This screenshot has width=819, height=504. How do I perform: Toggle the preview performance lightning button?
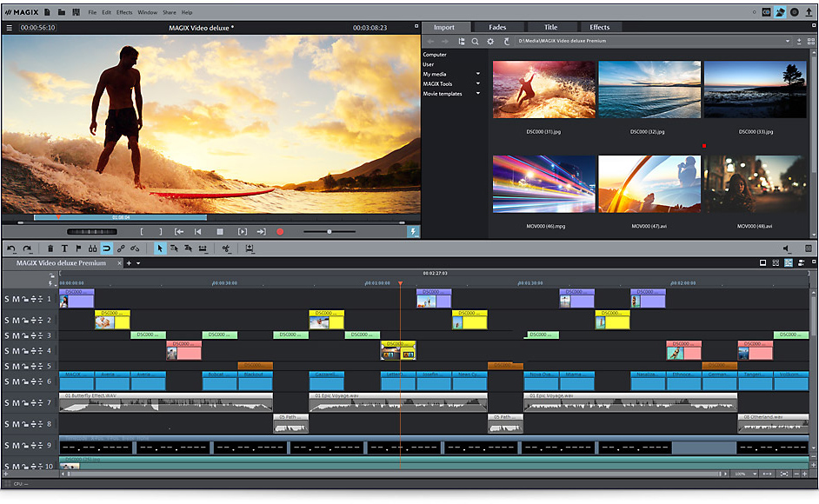(413, 231)
